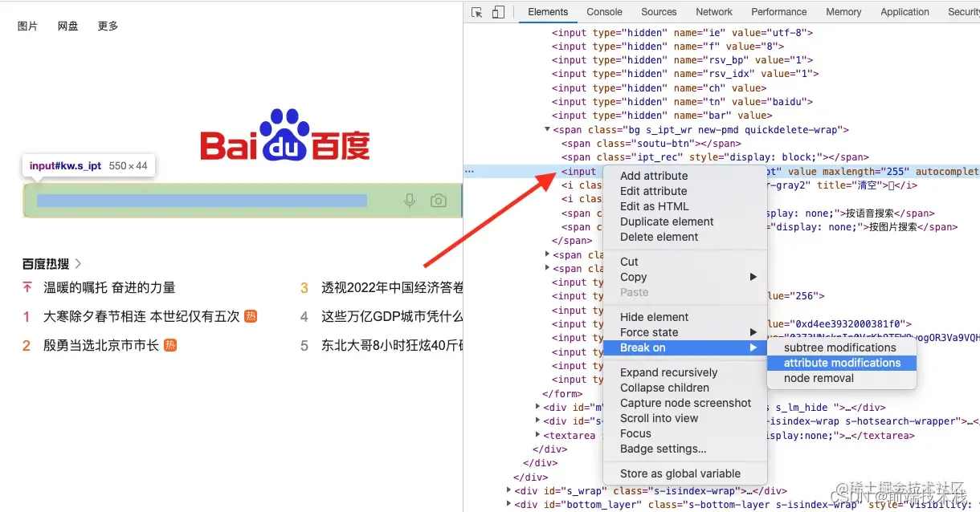Open 温暖的嘱托 奋进的力量 headline
This screenshot has width=980, height=512.
click(x=109, y=287)
